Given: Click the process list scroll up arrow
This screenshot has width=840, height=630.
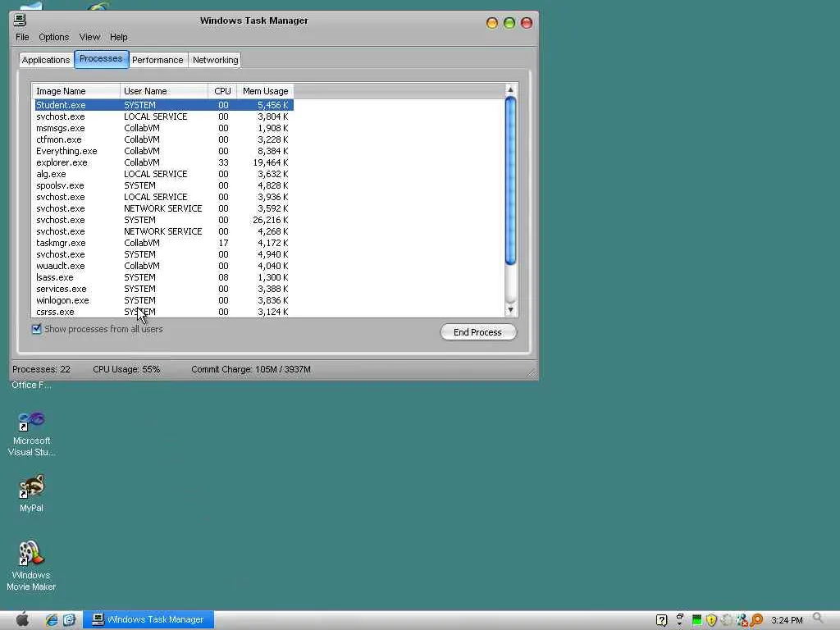Looking at the screenshot, I should tap(510, 90).
